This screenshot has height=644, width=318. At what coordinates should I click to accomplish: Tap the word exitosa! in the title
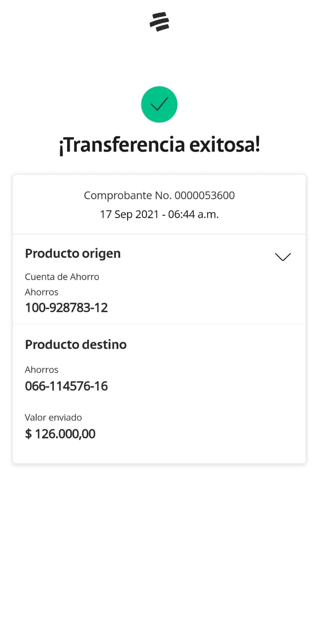click(x=225, y=144)
